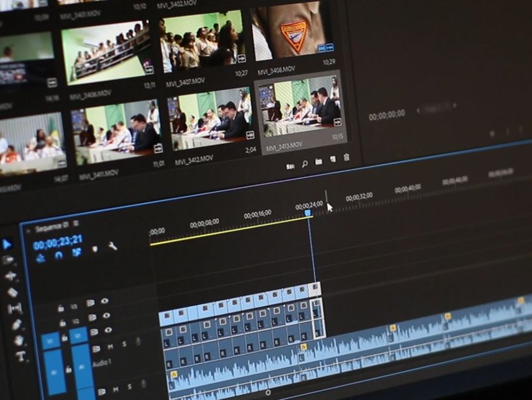
Task: Open Find magnifier in Project panel
Action: [305, 164]
